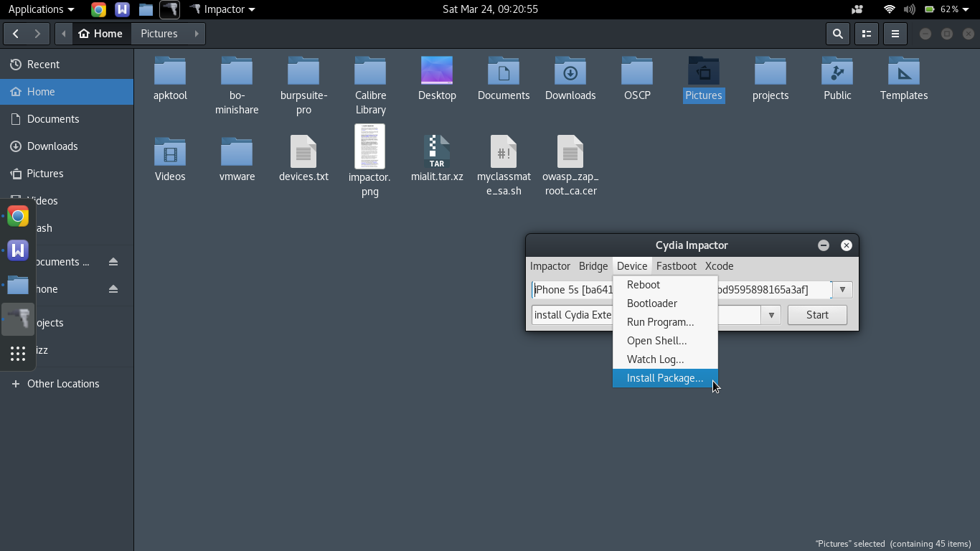The height and width of the screenshot is (551, 980).
Task: Open the OSCP folder
Action: 637,79
